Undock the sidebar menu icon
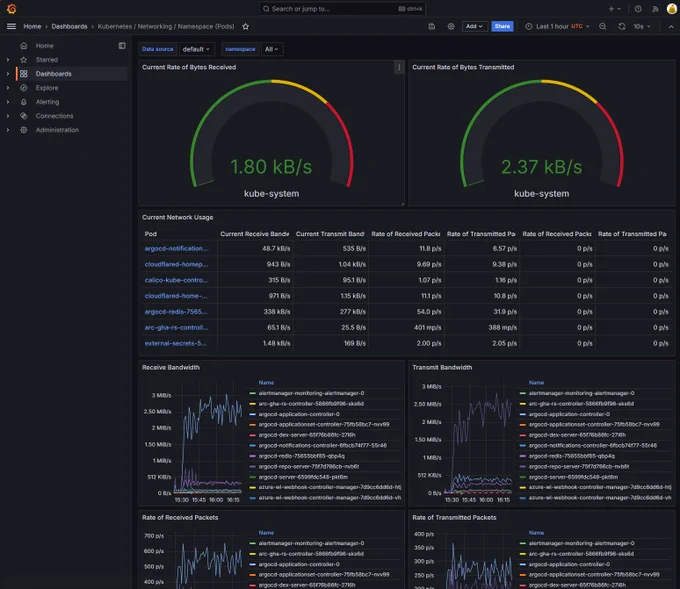The height and width of the screenshot is (589, 680). tap(122, 46)
